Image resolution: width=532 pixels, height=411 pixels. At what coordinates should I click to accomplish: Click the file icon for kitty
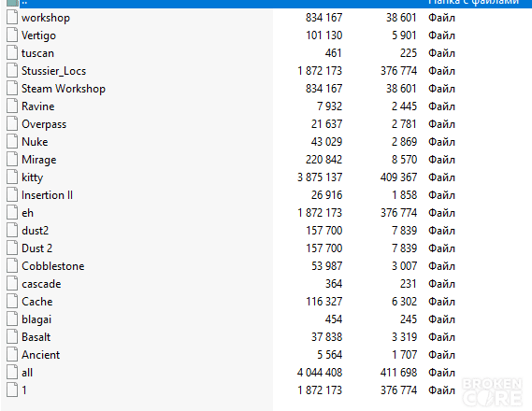tap(12, 177)
